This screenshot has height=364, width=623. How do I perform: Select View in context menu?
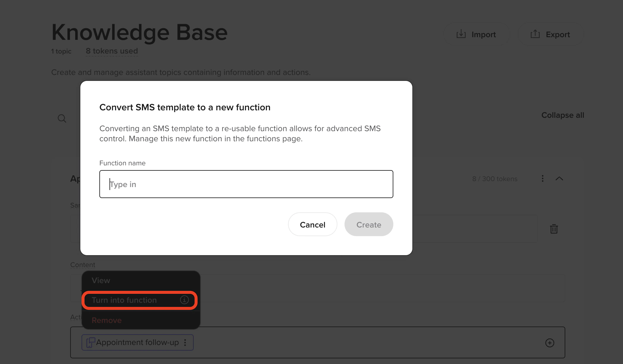pyautogui.click(x=101, y=280)
